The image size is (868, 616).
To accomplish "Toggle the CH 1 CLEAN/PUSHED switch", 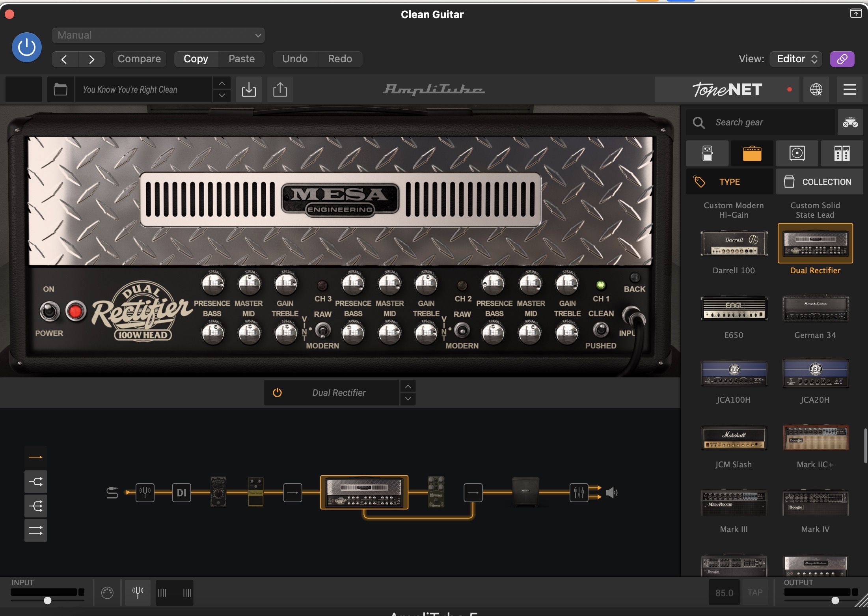I will [x=601, y=329].
